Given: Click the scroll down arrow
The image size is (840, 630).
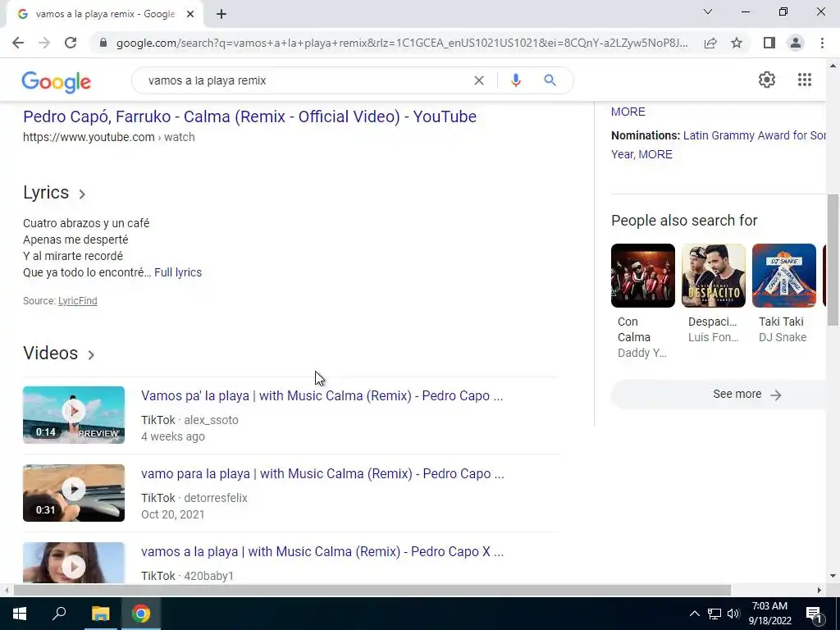Looking at the screenshot, I should [x=833, y=576].
